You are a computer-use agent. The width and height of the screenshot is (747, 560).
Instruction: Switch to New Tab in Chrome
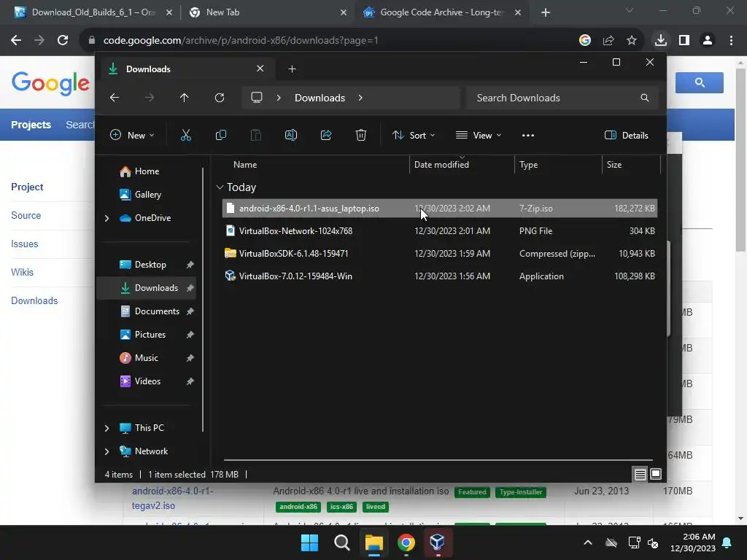tap(266, 12)
